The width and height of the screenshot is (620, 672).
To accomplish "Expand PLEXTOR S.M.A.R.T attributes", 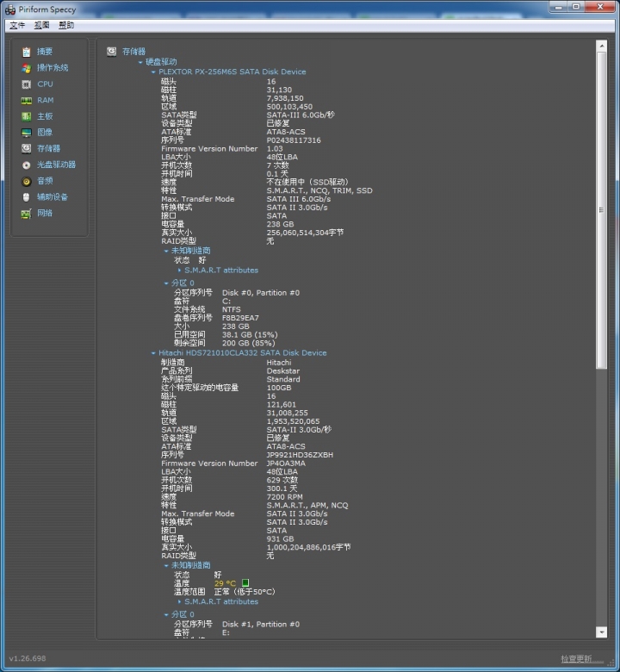I will coord(179,271).
